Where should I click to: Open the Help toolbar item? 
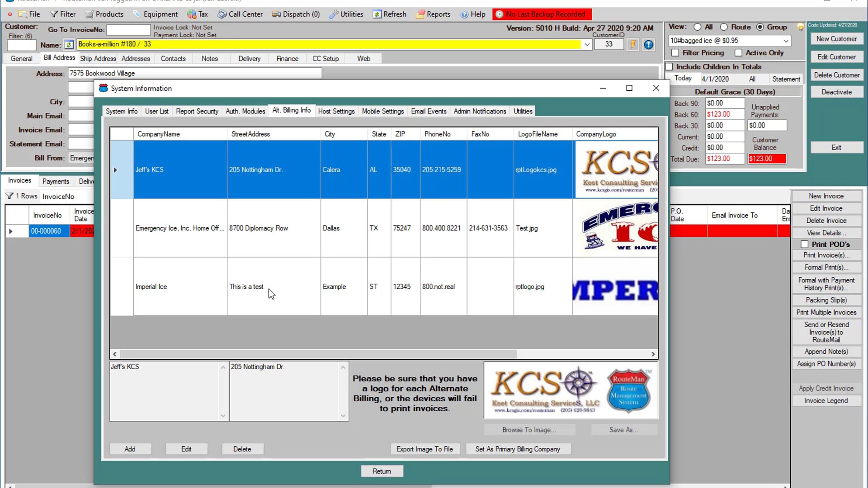click(x=473, y=14)
